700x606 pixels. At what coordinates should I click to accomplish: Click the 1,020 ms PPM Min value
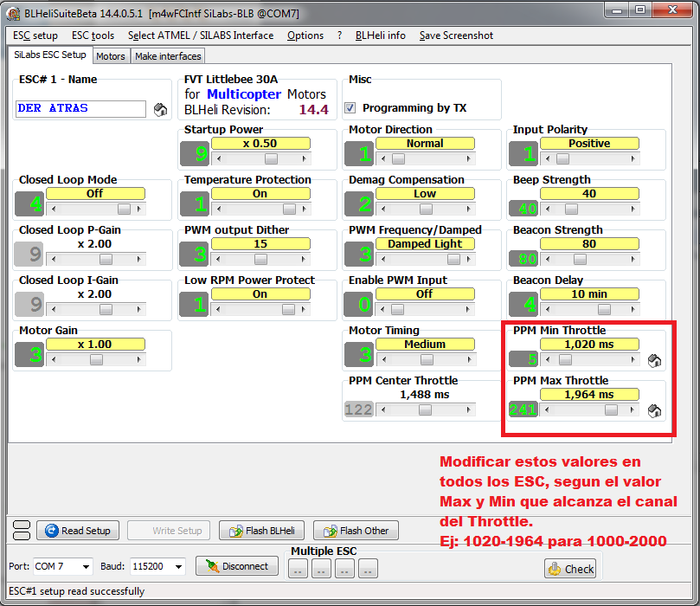[x=589, y=345]
